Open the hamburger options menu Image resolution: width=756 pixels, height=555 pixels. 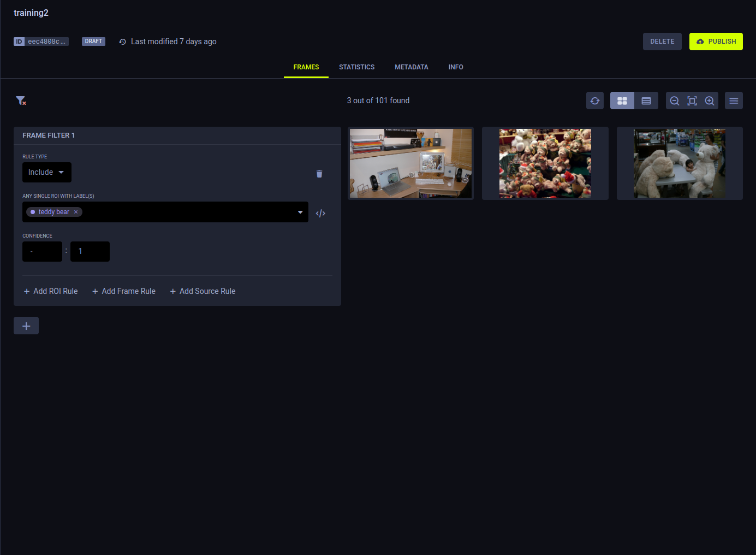coord(734,101)
